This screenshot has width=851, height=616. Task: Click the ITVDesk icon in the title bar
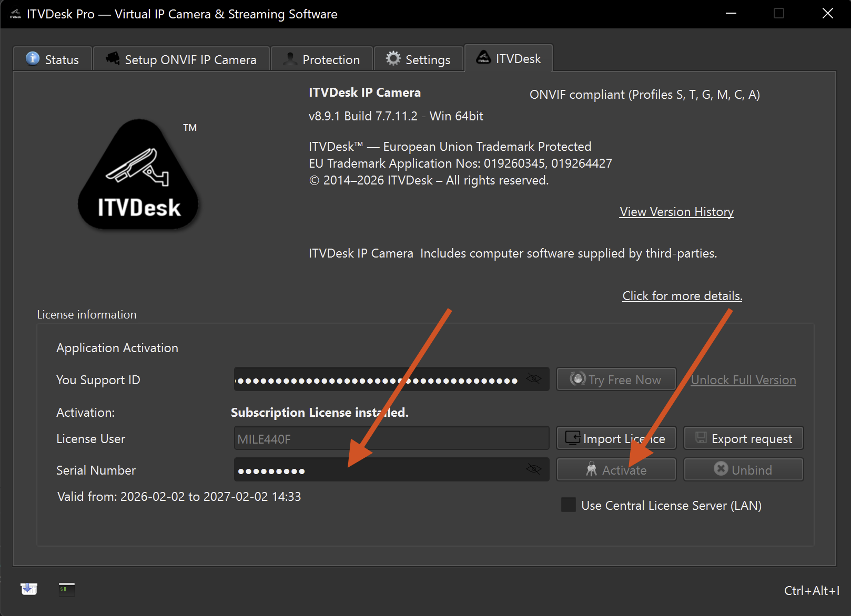[x=15, y=14]
